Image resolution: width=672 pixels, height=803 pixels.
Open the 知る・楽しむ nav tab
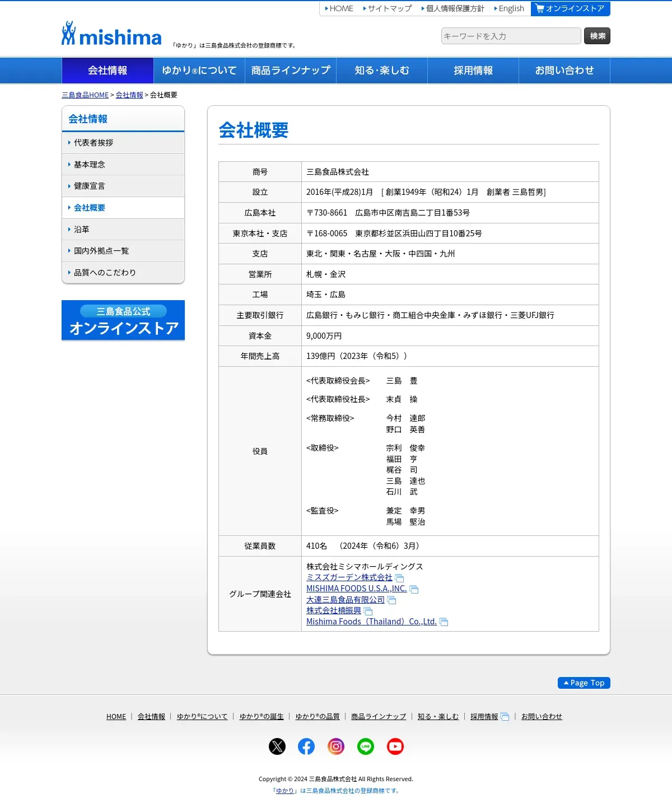[x=382, y=71]
